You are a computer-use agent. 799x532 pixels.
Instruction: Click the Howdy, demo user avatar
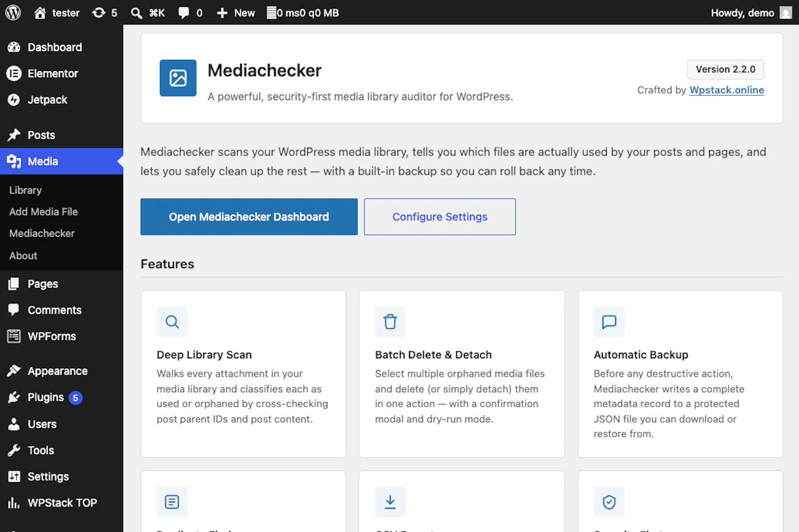point(786,12)
